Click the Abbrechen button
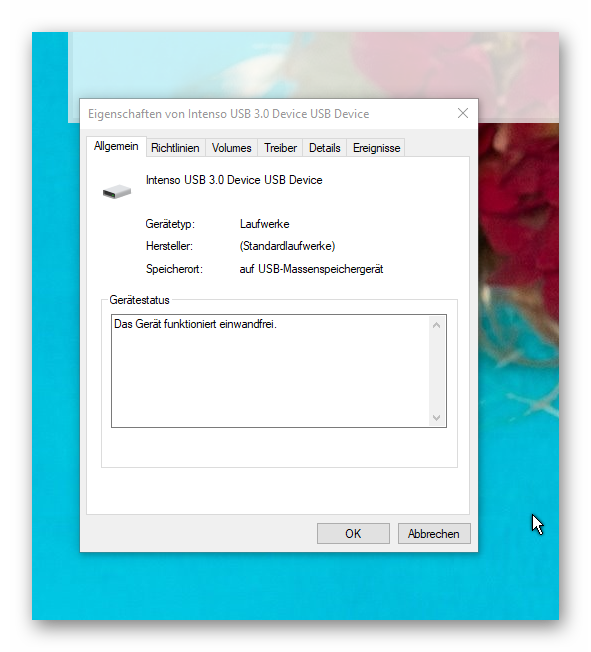The width and height of the screenshot is (591, 652). pos(434,533)
